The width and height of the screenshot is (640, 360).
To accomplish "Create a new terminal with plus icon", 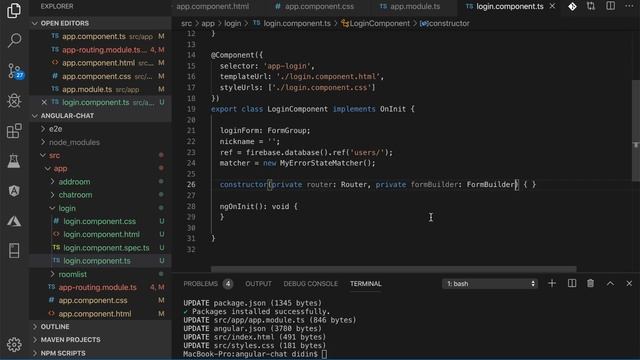I will point(552,283).
